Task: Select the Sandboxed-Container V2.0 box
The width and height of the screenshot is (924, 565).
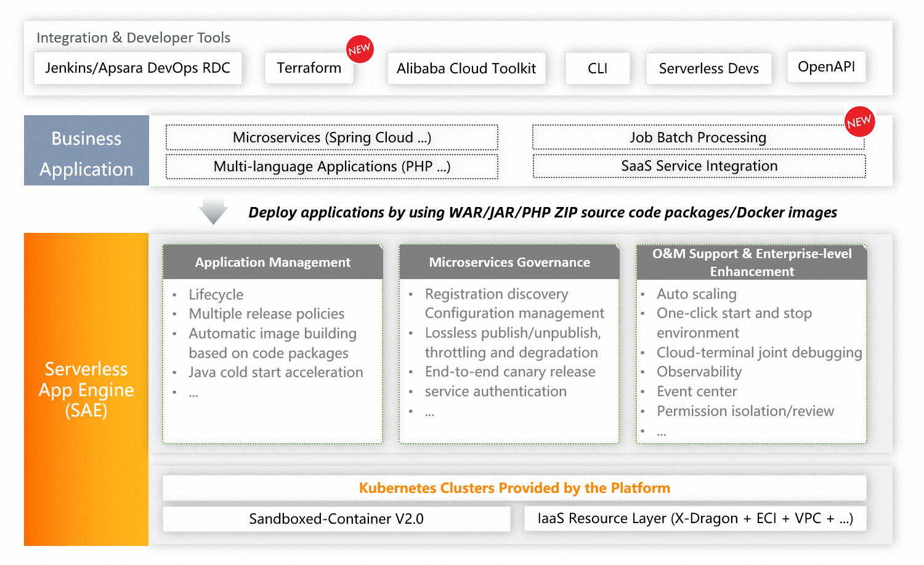Action: (x=336, y=519)
